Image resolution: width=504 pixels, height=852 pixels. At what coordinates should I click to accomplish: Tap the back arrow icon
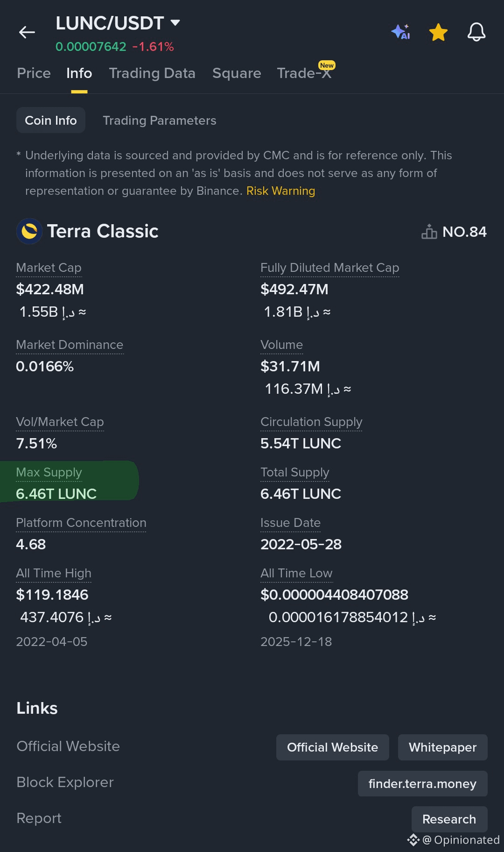(x=27, y=32)
